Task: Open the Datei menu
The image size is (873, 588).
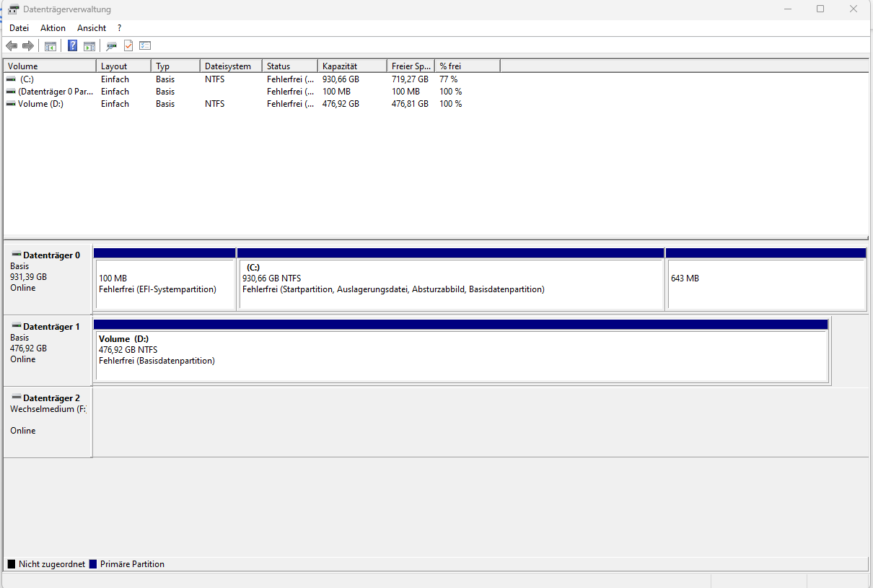Action: pyautogui.click(x=19, y=27)
